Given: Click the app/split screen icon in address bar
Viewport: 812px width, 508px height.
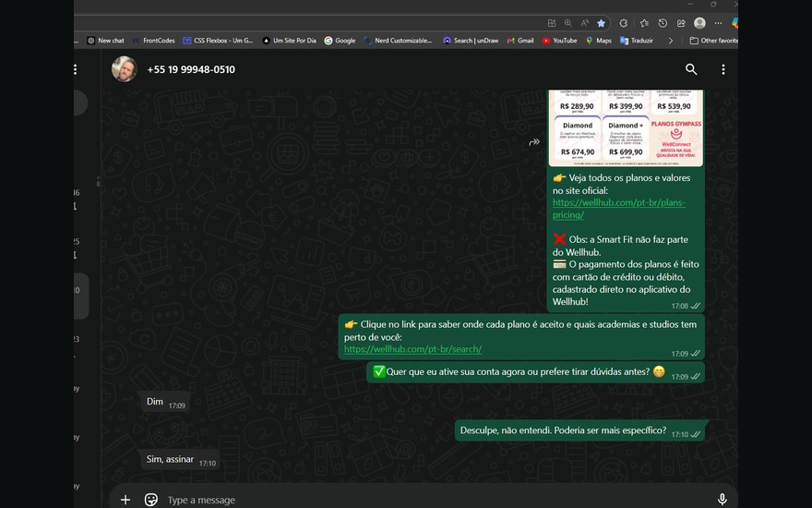Looking at the screenshot, I should point(552,23).
